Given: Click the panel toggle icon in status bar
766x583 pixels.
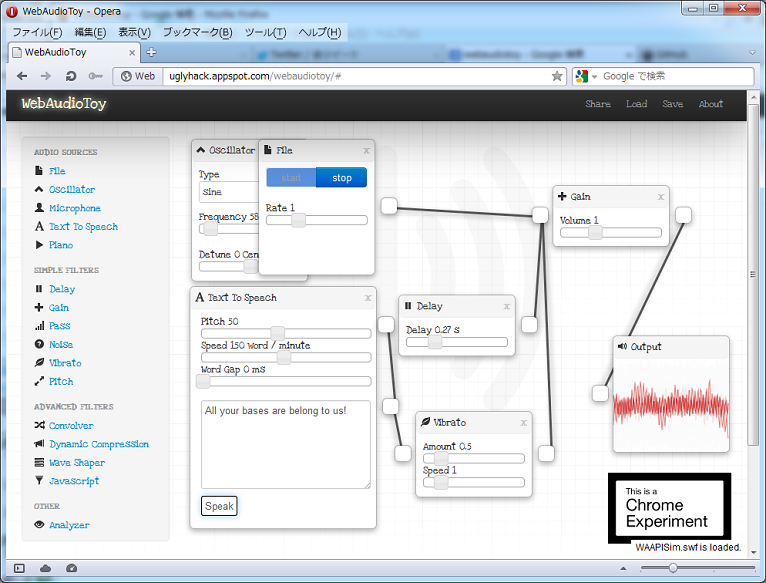Looking at the screenshot, I should point(19,568).
